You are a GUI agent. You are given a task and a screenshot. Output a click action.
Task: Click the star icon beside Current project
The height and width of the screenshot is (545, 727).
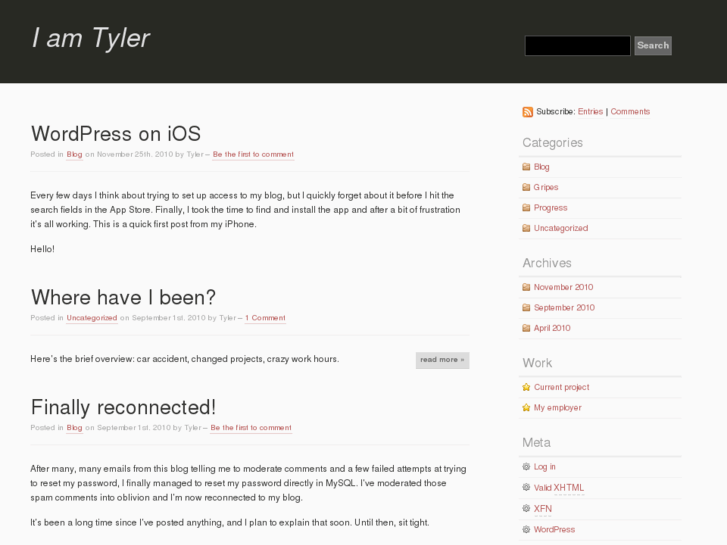[x=526, y=387]
